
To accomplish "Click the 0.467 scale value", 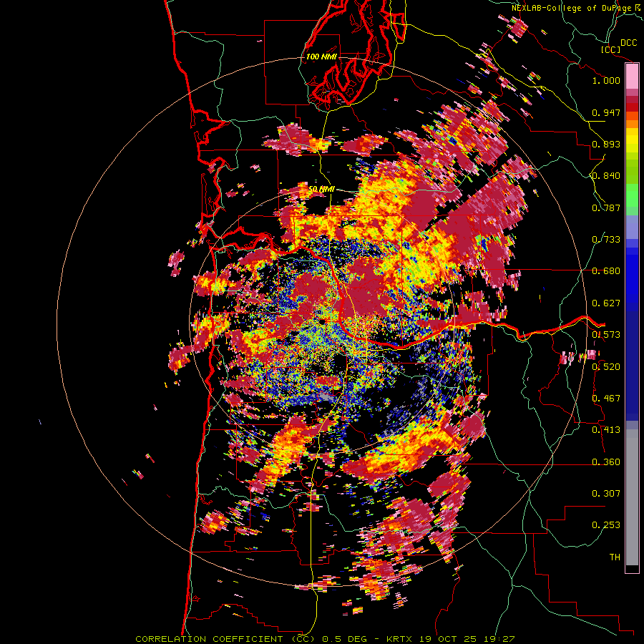I will (606, 399).
